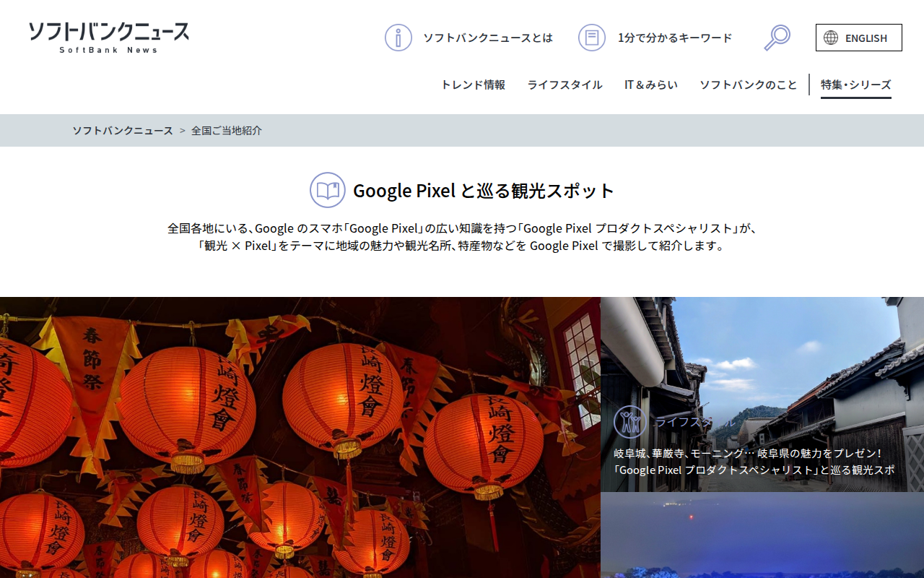
Task: Open the IT＆みらい menu
Action: (x=651, y=85)
